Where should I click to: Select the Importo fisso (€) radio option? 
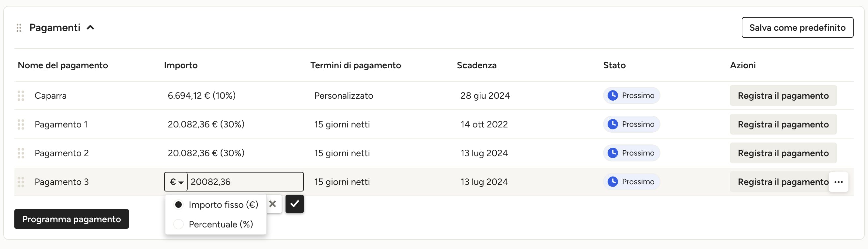click(178, 205)
